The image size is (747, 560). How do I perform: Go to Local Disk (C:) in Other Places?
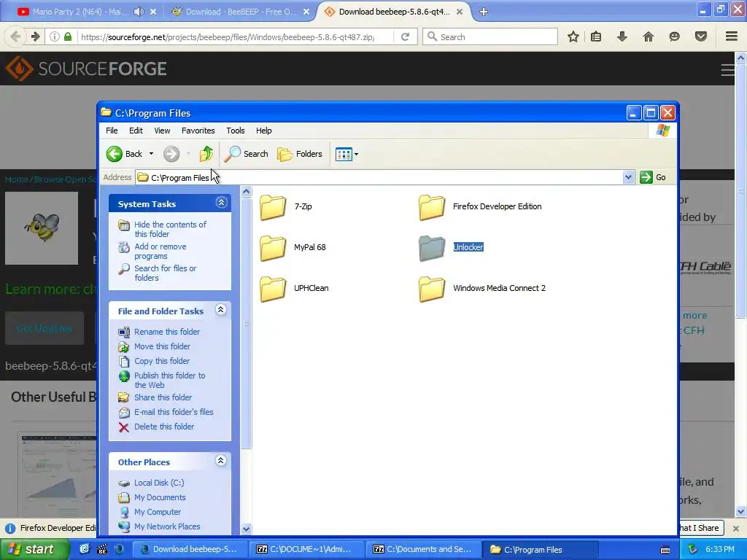tap(158, 483)
